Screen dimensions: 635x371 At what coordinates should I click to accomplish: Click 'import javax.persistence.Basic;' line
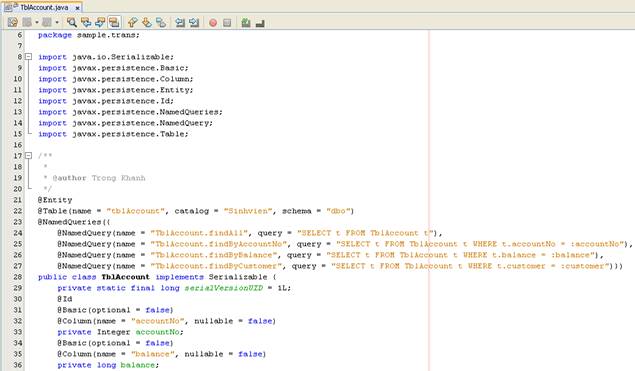(x=113, y=68)
